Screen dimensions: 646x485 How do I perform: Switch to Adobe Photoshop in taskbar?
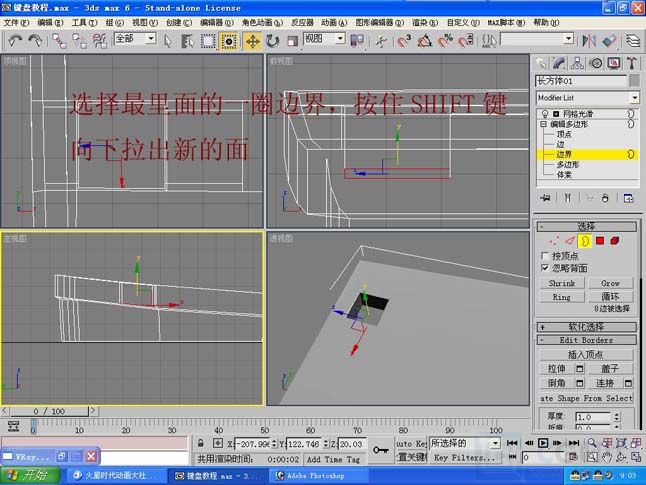(x=319, y=476)
